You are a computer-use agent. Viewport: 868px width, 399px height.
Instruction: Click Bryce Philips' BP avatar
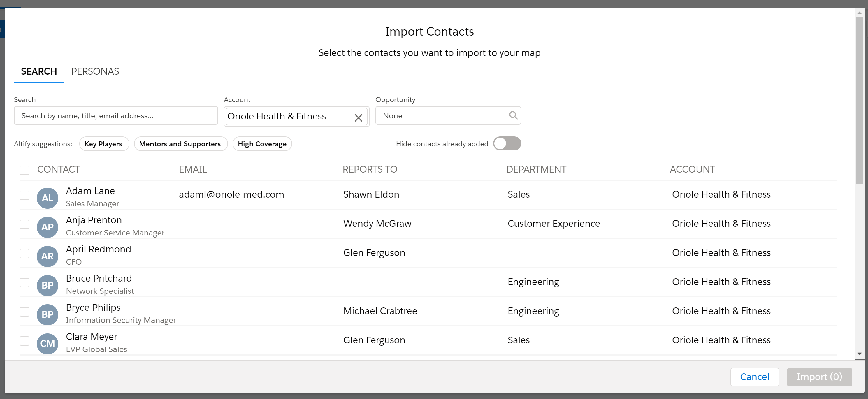point(48,314)
